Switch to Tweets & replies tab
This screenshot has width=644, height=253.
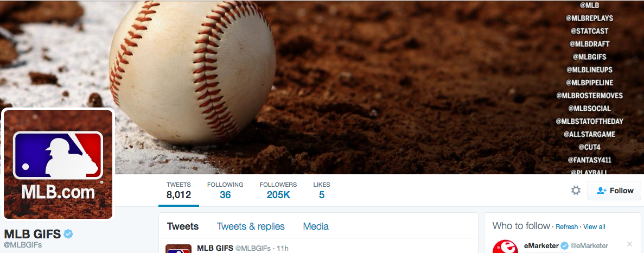coord(251,226)
